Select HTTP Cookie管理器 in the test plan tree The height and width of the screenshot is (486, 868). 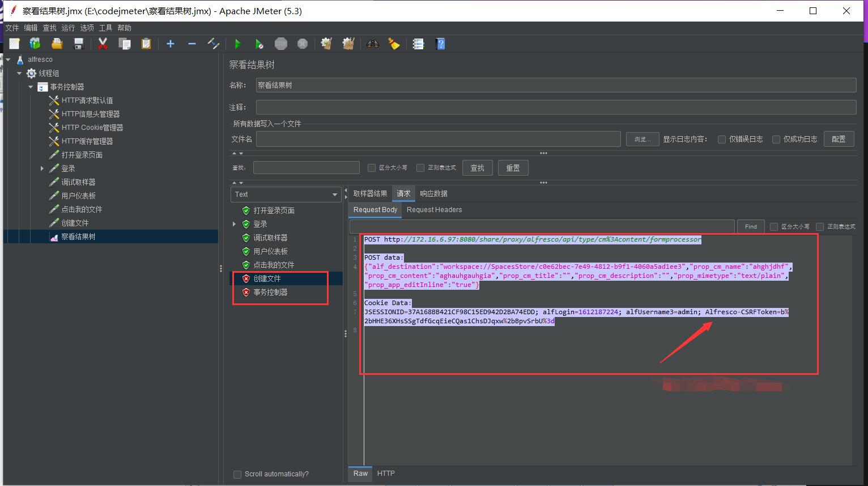pos(92,128)
